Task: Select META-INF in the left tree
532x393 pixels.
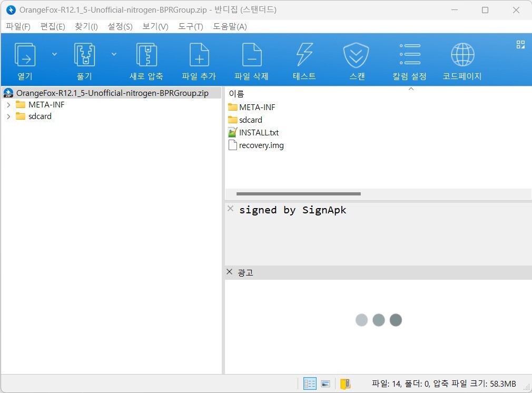Action: click(46, 104)
